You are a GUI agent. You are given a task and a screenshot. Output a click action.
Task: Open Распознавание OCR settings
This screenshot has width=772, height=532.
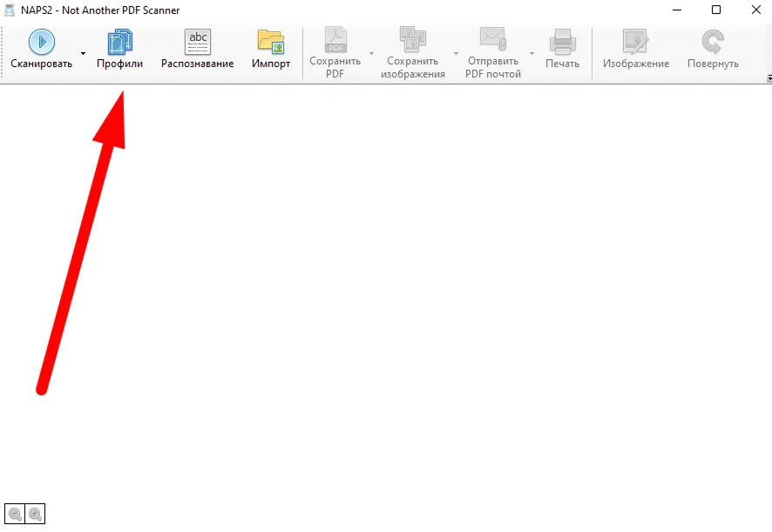(197, 51)
